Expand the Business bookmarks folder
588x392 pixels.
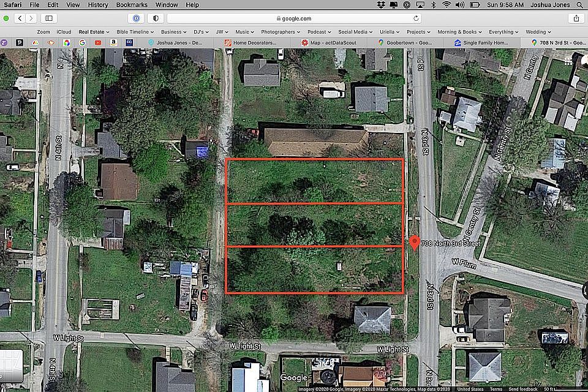pyautogui.click(x=173, y=32)
